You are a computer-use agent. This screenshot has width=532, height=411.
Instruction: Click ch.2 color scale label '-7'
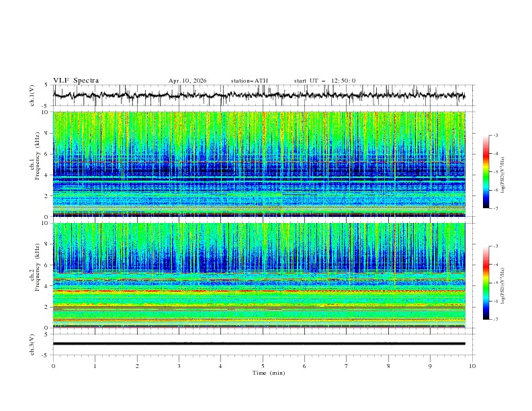(496, 320)
